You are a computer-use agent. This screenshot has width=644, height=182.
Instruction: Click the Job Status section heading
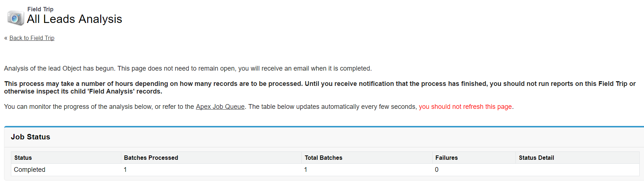[30, 137]
